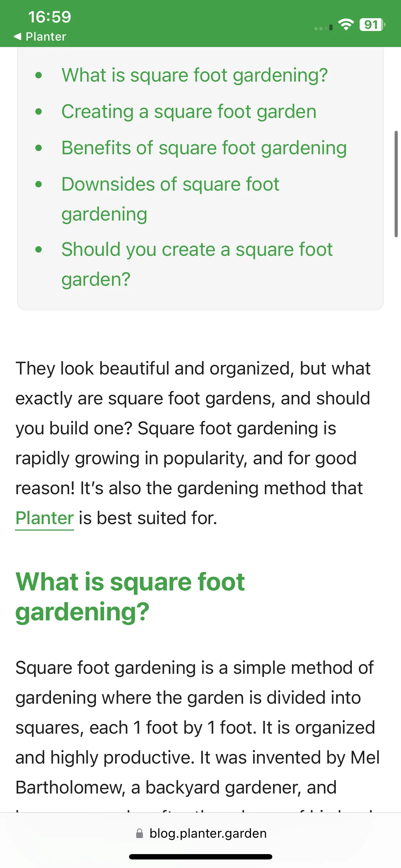Tap the green "What is square foot gardening?" heading
This screenshot has height=868, width=401.
coord(130,596)
